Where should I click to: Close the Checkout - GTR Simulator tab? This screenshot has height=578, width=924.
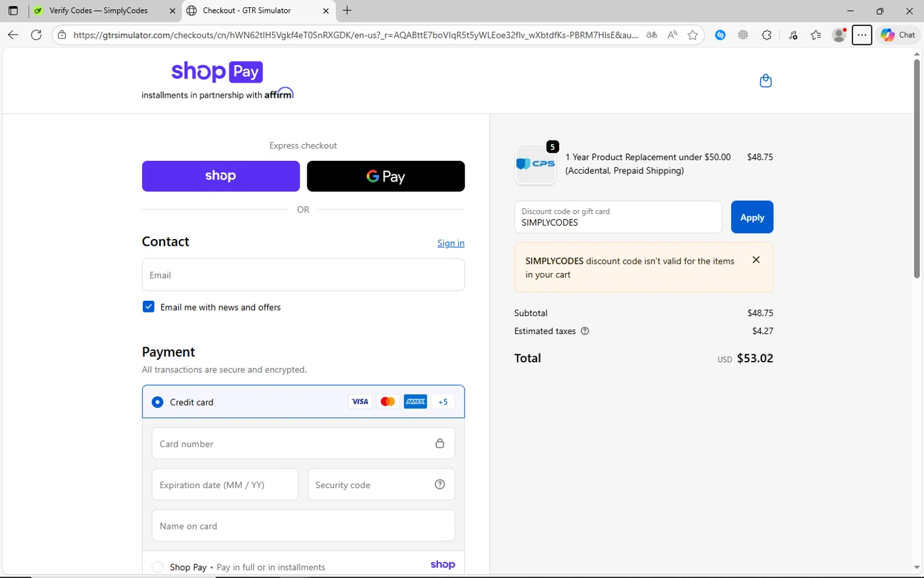(326, 10)
